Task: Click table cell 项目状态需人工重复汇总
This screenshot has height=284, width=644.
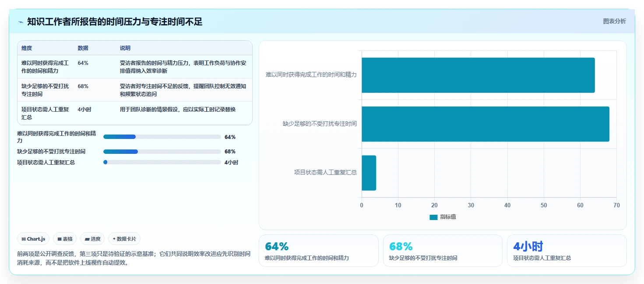Action: point(45,113)
